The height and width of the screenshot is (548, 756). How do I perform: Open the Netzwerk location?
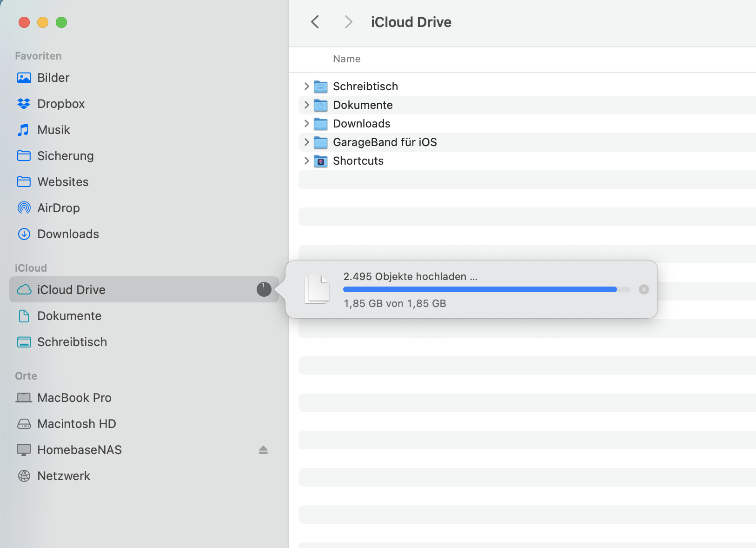[64, 476]
